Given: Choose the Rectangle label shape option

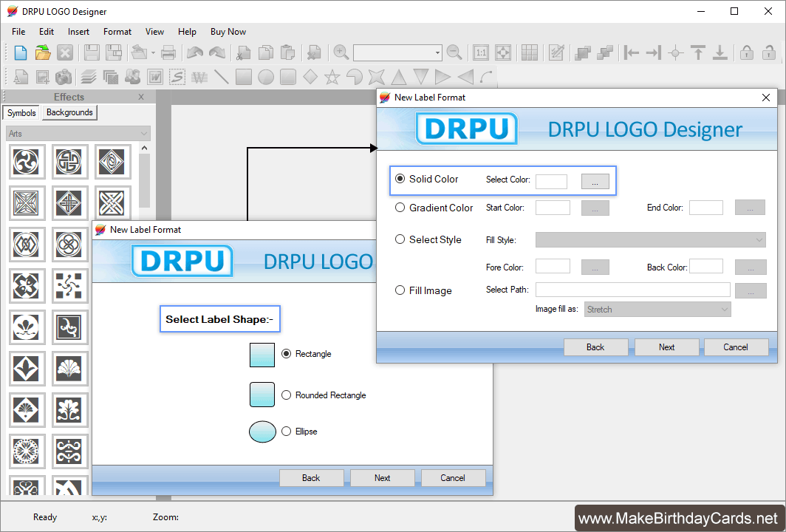Looking at the screenshot, I should click(x=286, y=353).
